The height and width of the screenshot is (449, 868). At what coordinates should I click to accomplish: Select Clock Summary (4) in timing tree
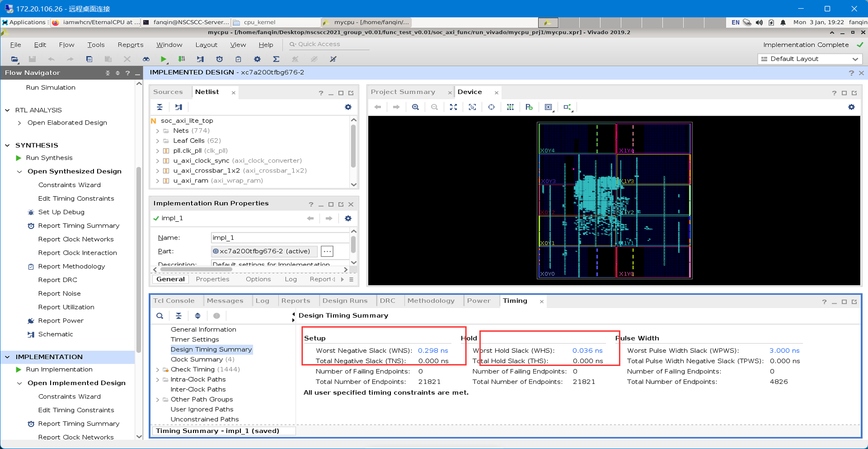203,360
